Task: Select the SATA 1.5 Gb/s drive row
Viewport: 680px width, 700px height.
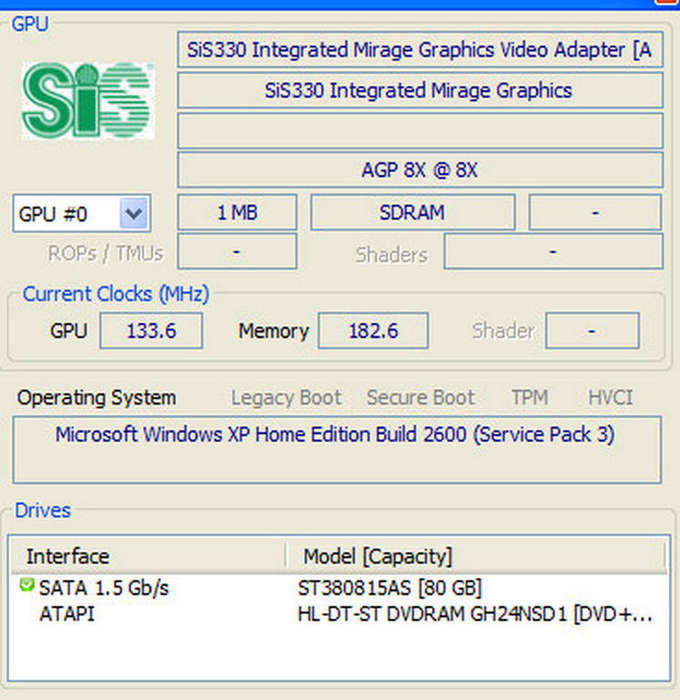Action: click(x=104, y=588)
